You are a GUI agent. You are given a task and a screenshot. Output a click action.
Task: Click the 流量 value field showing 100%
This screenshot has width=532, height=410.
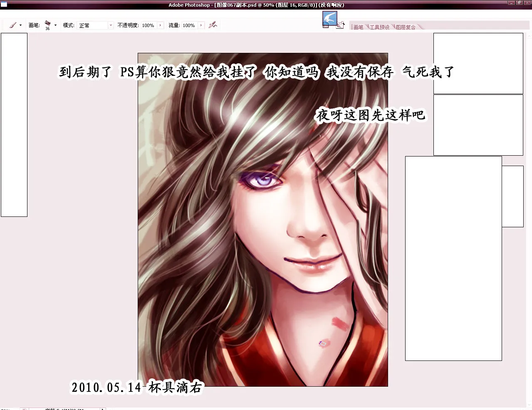point(189,25)
